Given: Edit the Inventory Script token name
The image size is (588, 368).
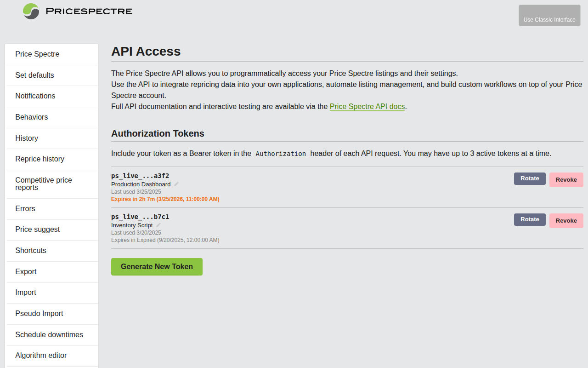Looking at the screenshot, I should tap(158, 225).
